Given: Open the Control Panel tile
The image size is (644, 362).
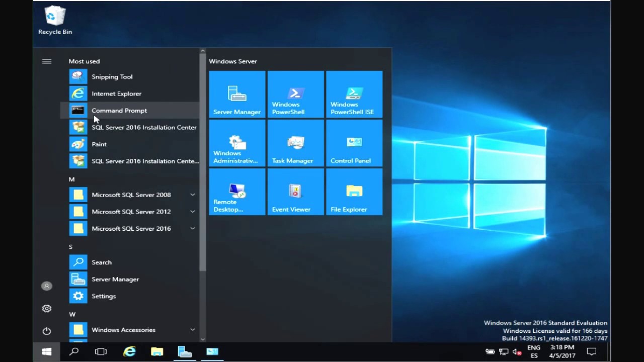Looking at the screenshot, I should click(354, 143).
